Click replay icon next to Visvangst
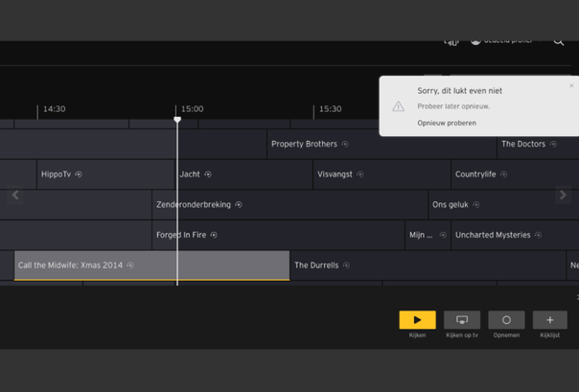 point(360,174)
